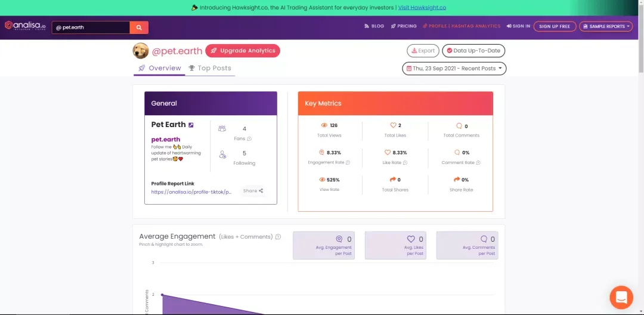Click external link icon beside Pet Earth
Viewport: 644px width, 315px height.
click(191, 125)
